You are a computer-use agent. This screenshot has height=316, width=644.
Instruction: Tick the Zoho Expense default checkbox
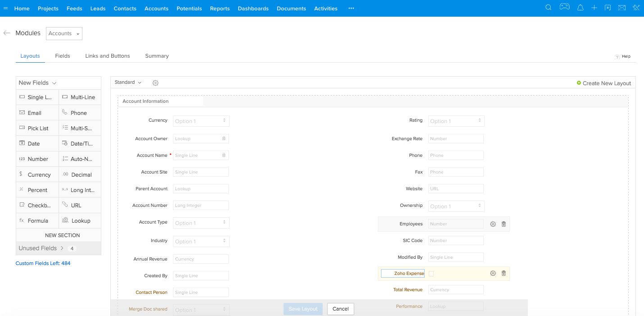tap(431, 273)
